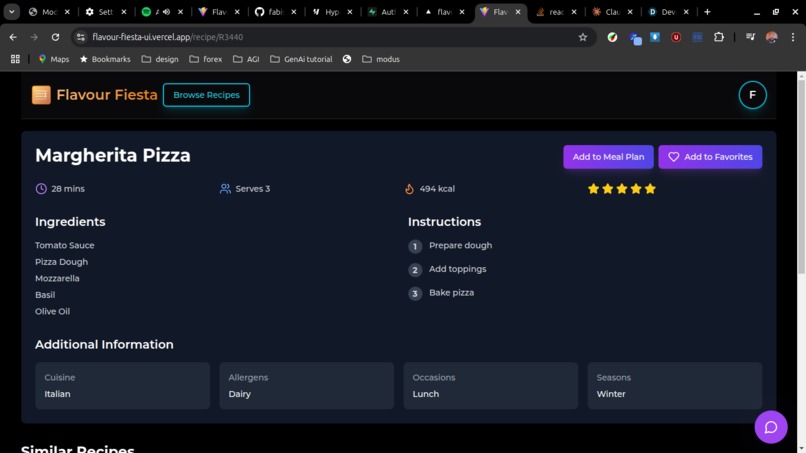Open the user profile avatar F
The width and height of the screenshot is (806, 453).
click(752, 95)
